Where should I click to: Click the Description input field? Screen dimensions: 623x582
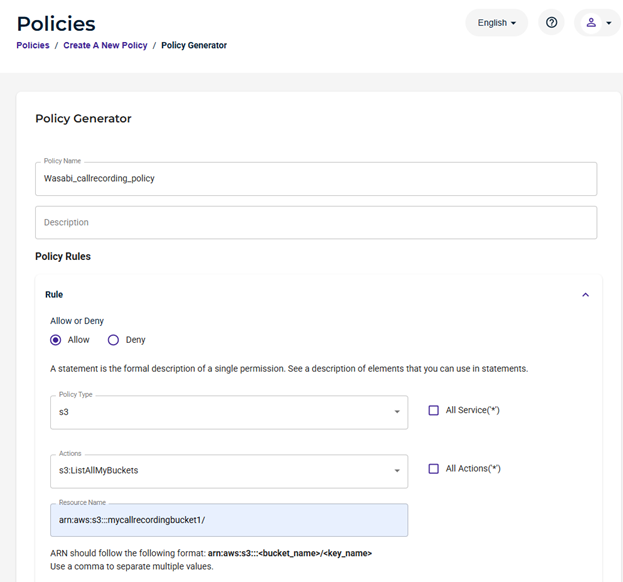point(316,222)
